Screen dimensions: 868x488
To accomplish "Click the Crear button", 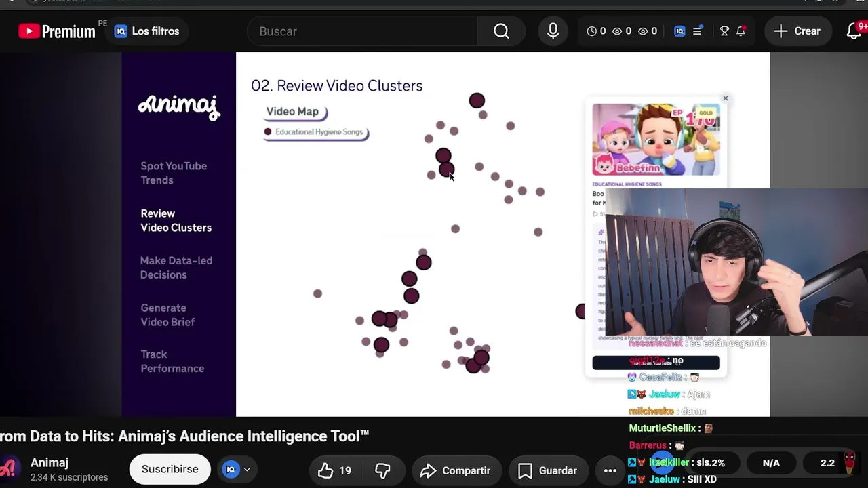I will 797,31.
